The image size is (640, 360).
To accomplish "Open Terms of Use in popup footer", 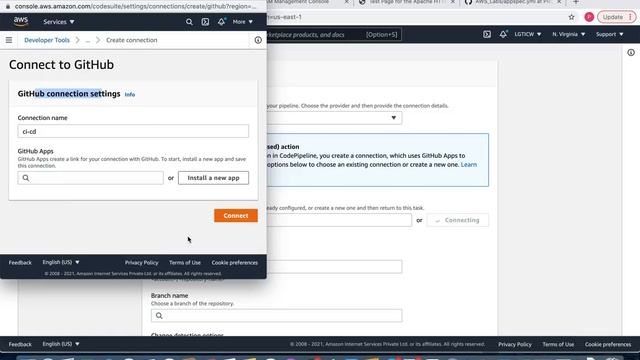I will pyautogui.click(x=185, y=262).
